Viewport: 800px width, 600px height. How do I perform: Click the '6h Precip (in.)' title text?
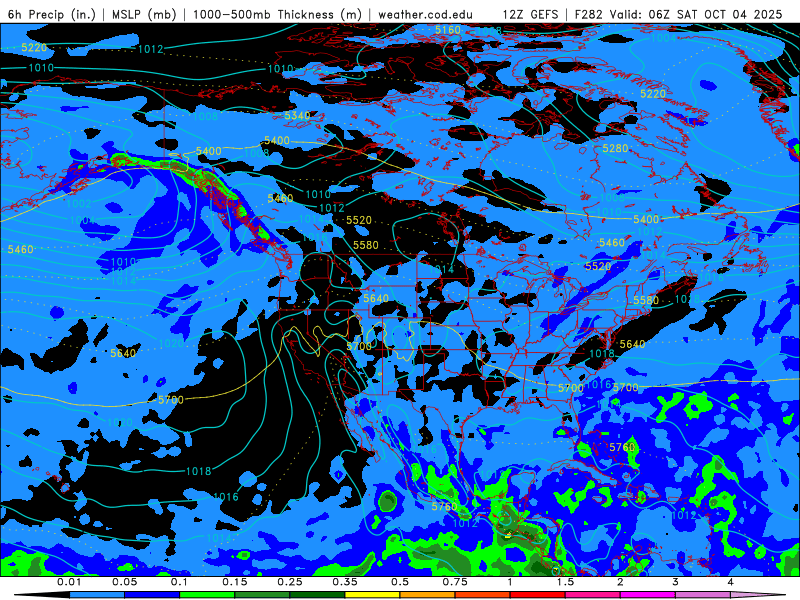[x=52, y=14]
